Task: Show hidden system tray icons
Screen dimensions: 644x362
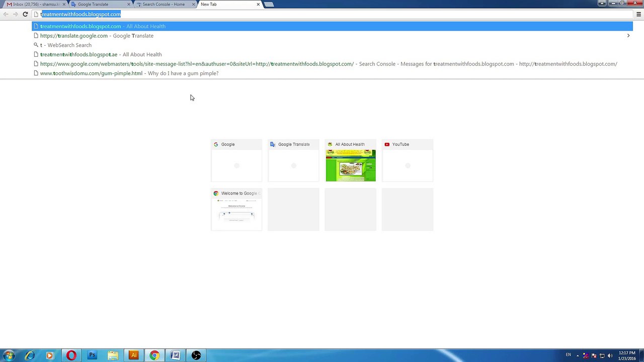Action: [x=578, y=355]
